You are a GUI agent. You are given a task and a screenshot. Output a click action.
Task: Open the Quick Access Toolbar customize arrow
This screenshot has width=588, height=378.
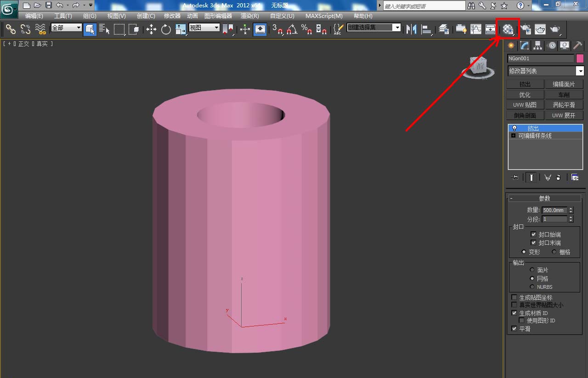point(90,6)
